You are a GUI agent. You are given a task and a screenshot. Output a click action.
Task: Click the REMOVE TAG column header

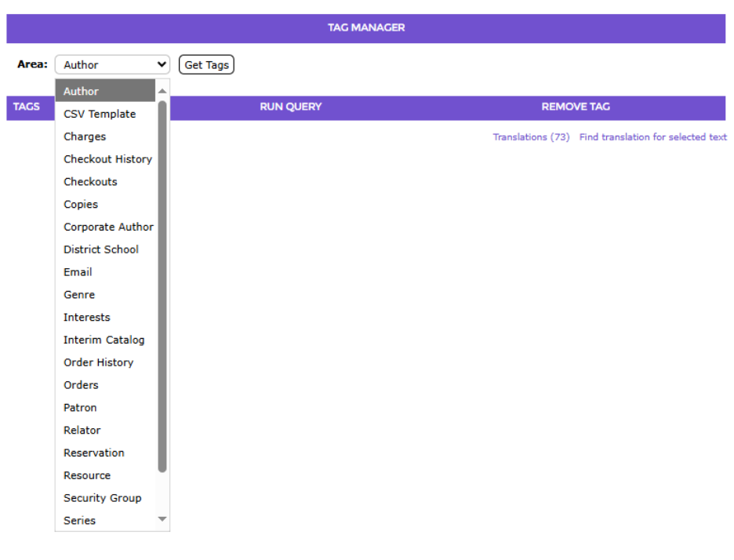click(x=576, y=107)
